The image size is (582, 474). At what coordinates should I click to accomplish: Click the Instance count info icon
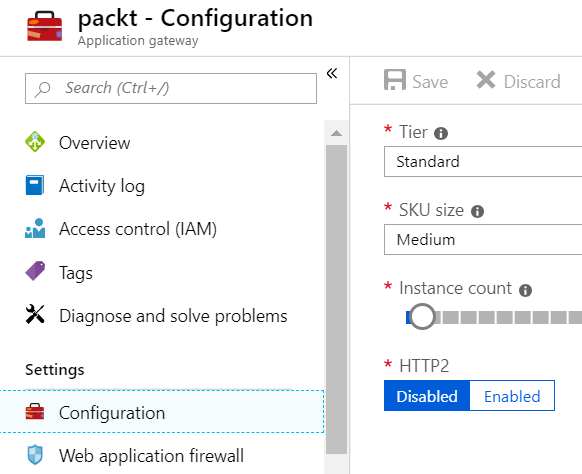525,290
